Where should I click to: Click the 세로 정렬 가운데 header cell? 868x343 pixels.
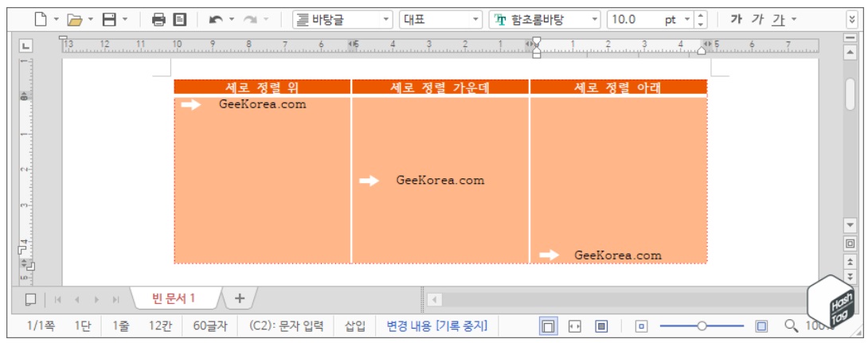tap(440, 87)
